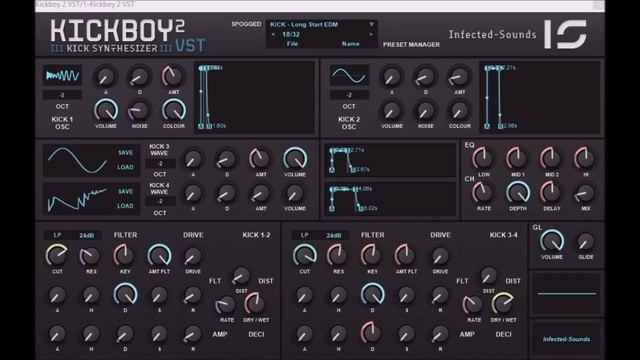The image size is (640, 360).
Task: Click the Kick 1 OSC NOISE knob
Action: [x=139, y=110]
